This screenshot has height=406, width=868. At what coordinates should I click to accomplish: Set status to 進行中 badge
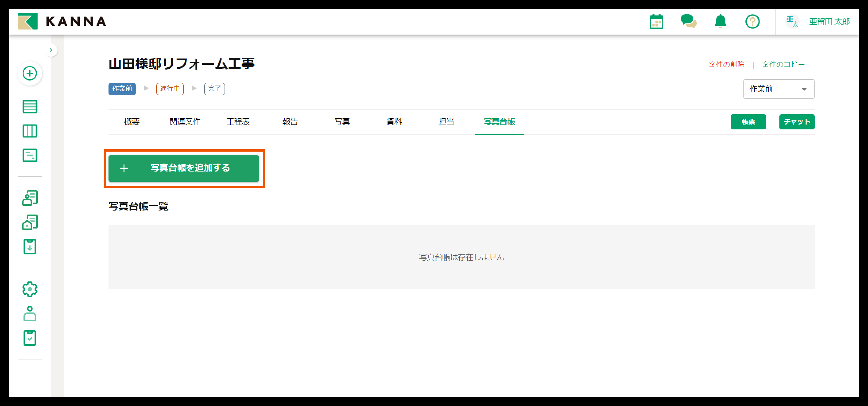(170, 89)
